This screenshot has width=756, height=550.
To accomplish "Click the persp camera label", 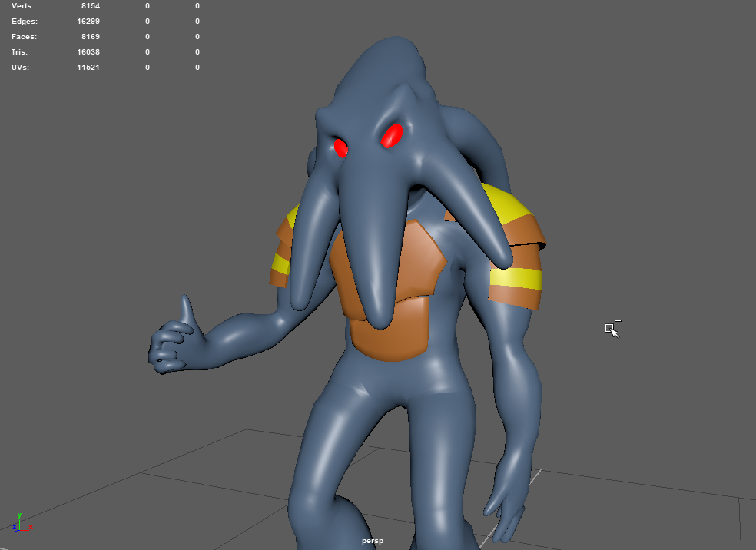I will [x=373, y=541].
